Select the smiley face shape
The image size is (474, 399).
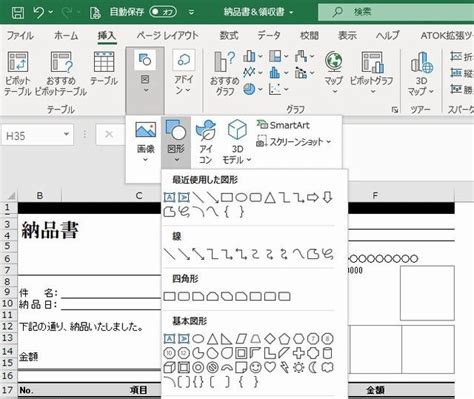(x=256, y=367)
